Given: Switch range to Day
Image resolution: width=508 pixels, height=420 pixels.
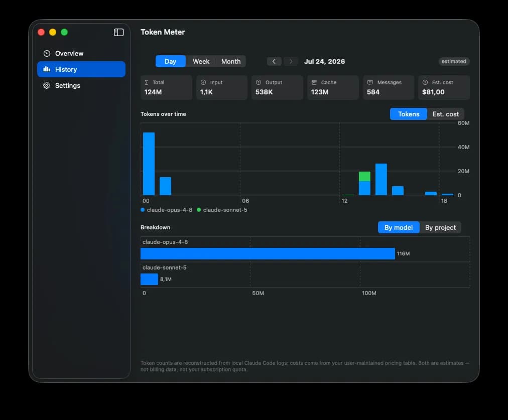Looking at the screenshot, I should coord(170,62).
